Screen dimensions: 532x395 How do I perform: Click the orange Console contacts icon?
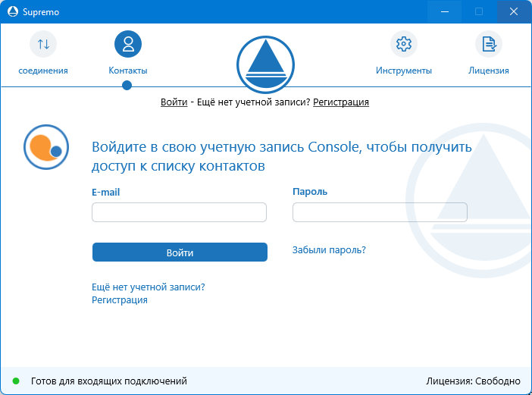[46, 147]
